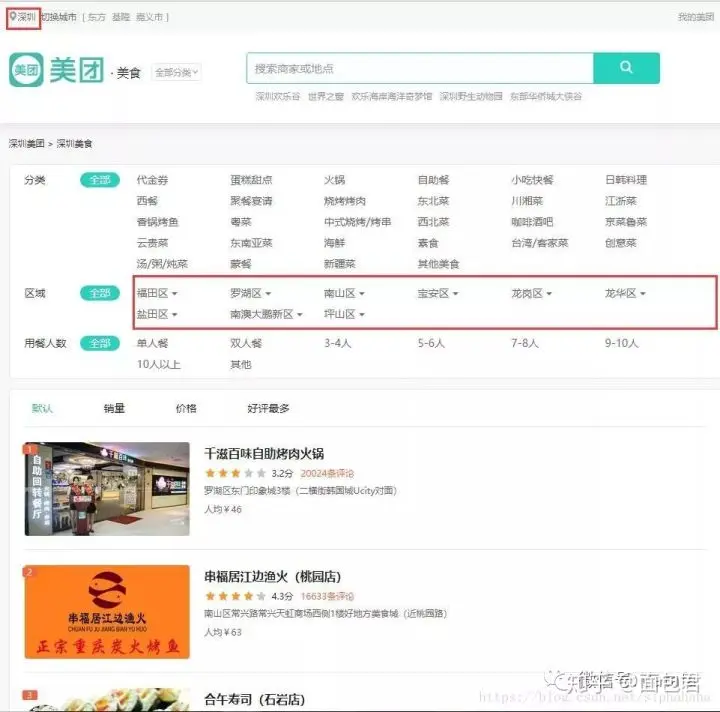720x712 pixels.
Task: Filter by 小吃快餐 category
Action: tap(532, 180)
